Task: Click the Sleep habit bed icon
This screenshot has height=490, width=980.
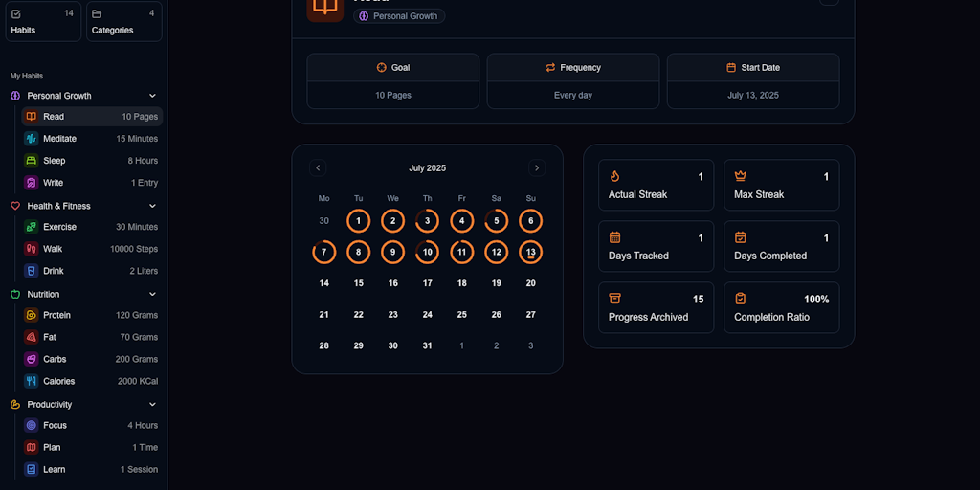Action: pyautogui.click(x=32, y=161)
